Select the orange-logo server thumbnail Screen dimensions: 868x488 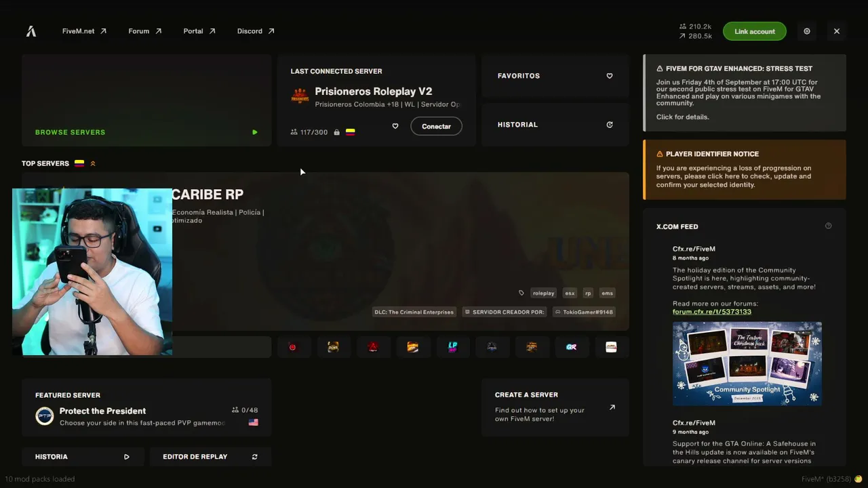[412, 347]
